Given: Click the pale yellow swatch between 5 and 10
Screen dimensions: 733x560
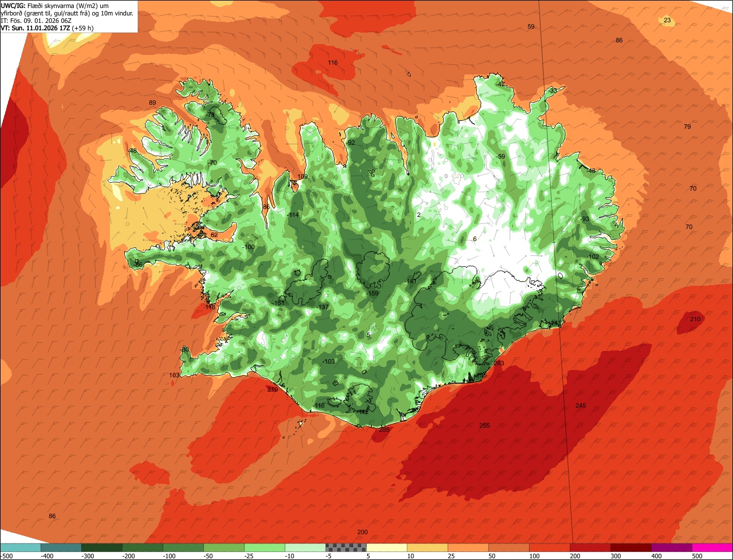Looking at the screenshot, I should click(387, 547).
